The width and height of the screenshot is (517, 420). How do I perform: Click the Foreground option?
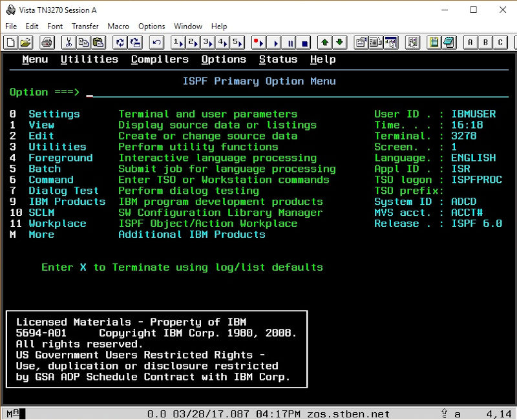click(61, 158)
